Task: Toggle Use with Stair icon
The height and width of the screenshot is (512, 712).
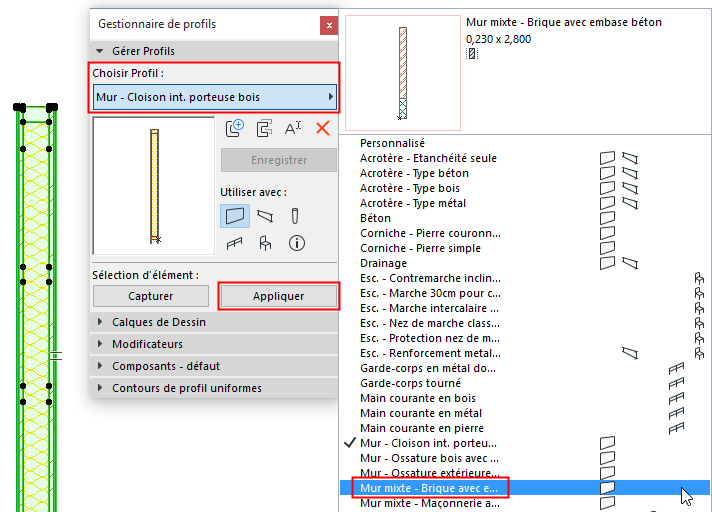Action: 266,243
